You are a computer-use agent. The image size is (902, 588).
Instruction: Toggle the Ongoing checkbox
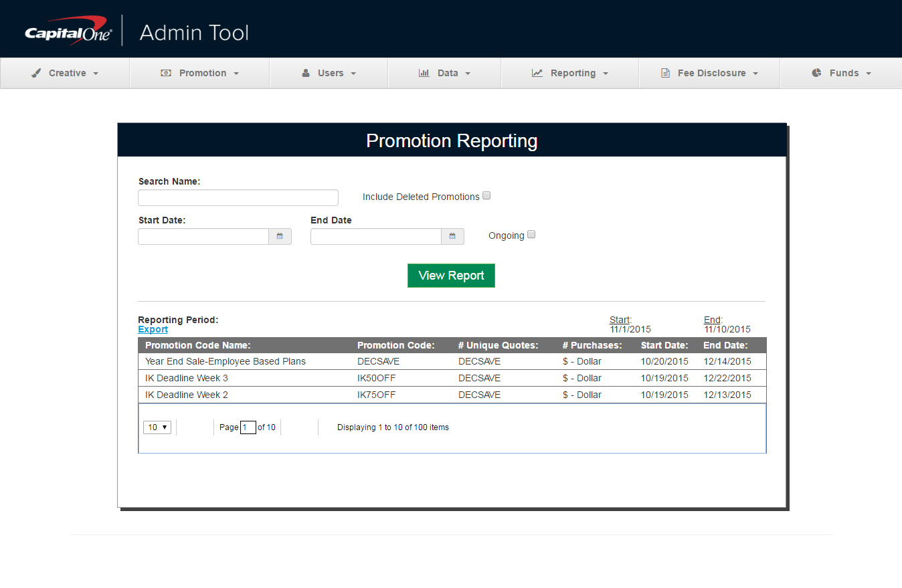pyautogui.click(x=531, y=235)
